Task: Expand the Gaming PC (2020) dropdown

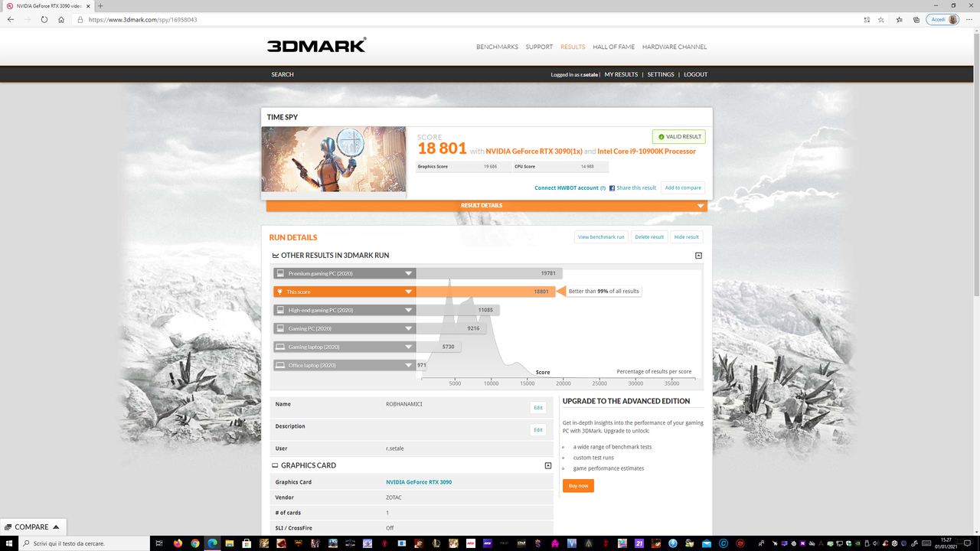Action: tap(408, 328)
